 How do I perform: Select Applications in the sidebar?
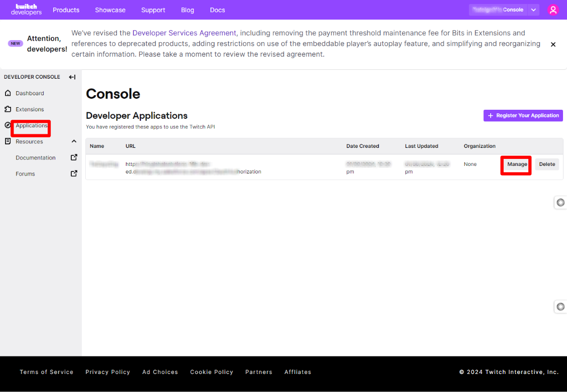(32, 125)
